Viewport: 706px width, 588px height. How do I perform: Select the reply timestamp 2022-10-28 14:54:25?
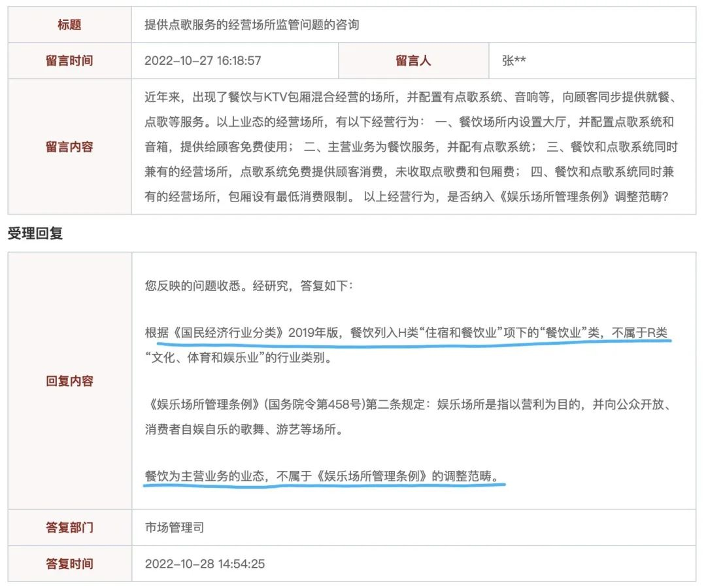tap(205, 563)
